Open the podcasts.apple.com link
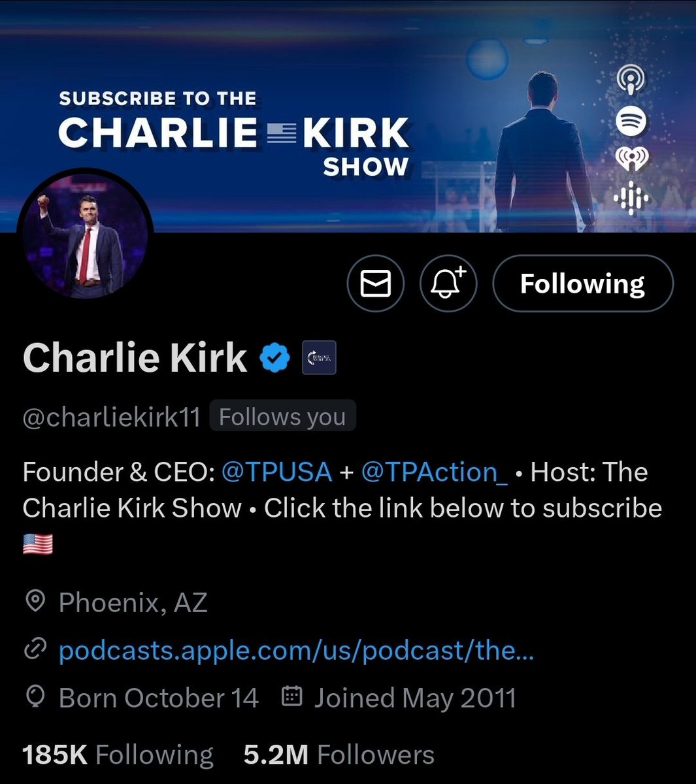 point(296,650)
